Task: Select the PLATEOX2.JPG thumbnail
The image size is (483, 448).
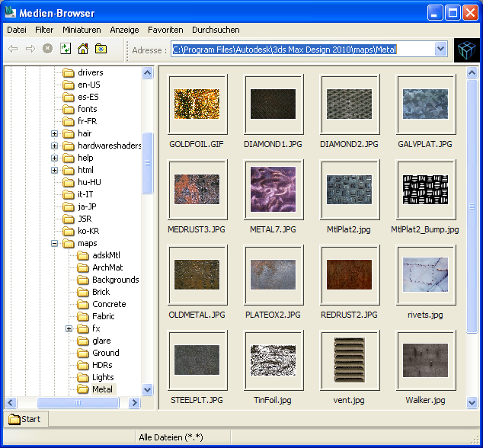Action: coord(273,275)
